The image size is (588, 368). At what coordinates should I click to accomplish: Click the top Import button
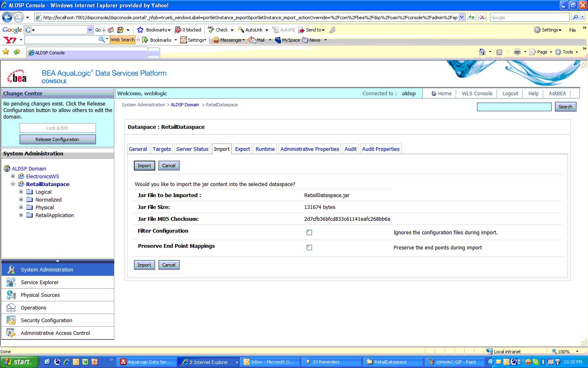click(x=144, y=166)
